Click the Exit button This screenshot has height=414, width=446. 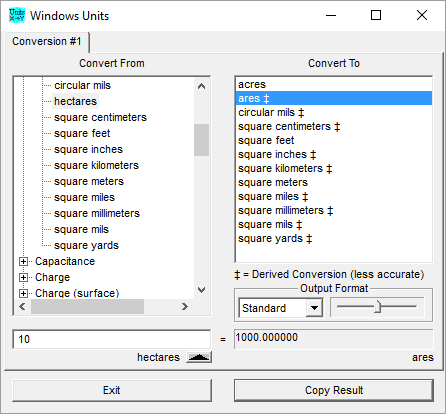click(112, 390)
